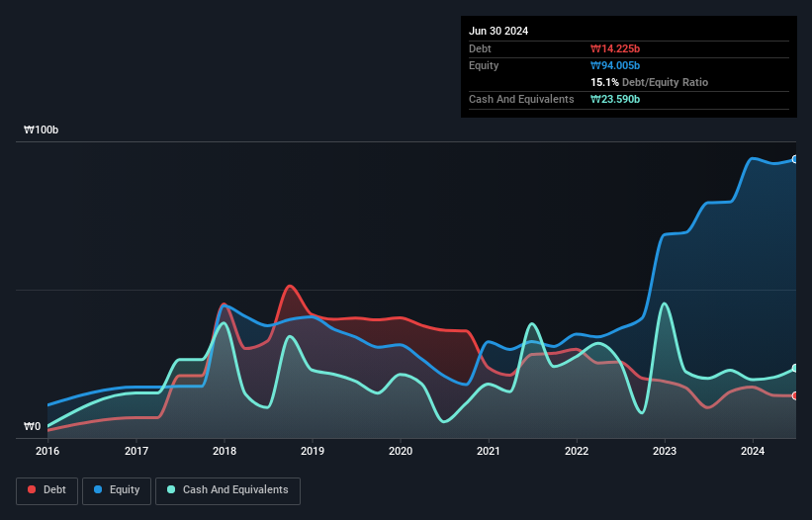
Task: Click the ₩0 y-axis label
Action: (32, 426)
